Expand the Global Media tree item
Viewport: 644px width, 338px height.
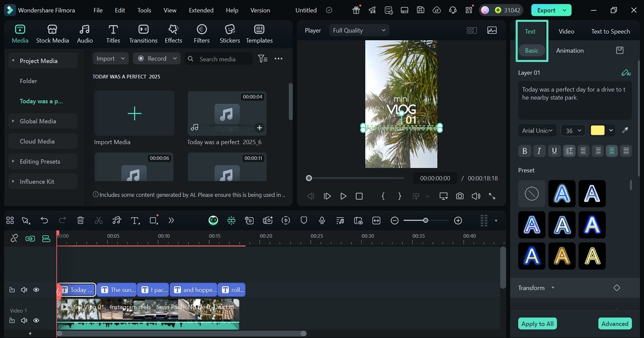point(38,121)
